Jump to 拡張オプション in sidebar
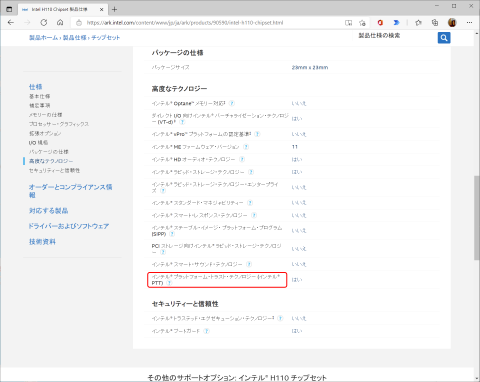The image size is (480, 382). 45,133
